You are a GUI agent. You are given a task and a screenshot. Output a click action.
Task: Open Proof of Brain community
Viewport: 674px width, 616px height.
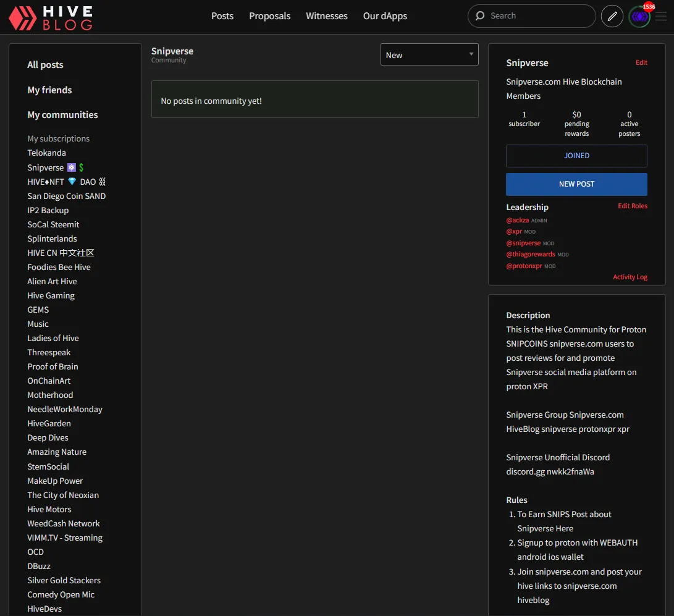53,366
